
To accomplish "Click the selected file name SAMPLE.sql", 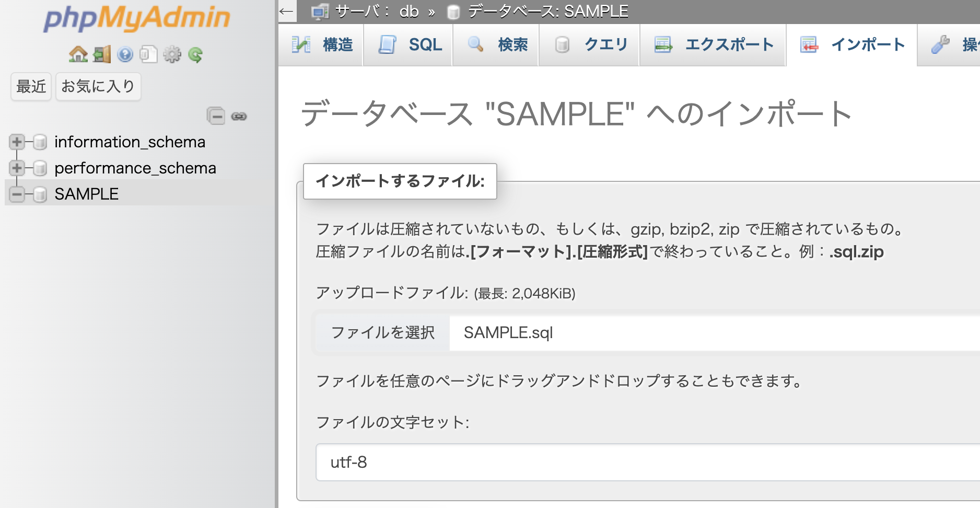I will click(x=508, y=332).
